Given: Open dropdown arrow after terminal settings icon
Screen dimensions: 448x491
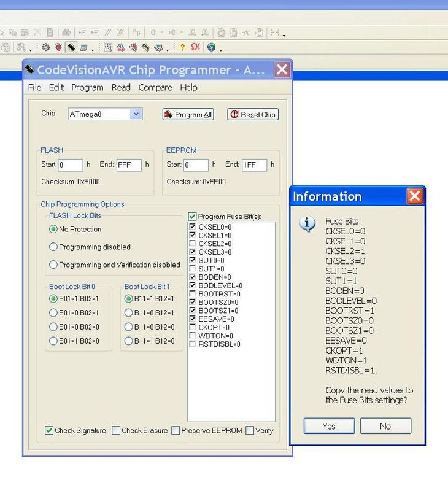Looking at the screenshot, I should click(168, 50).
